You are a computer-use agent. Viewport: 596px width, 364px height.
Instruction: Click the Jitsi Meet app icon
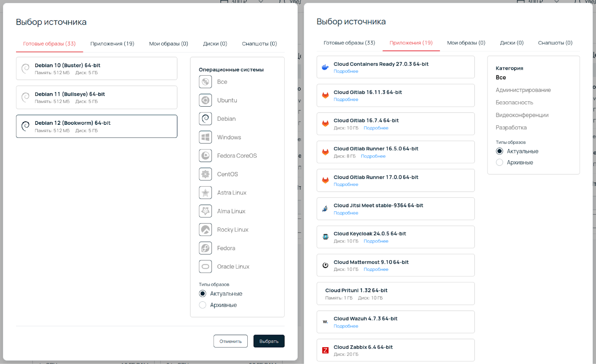point(325,209)
